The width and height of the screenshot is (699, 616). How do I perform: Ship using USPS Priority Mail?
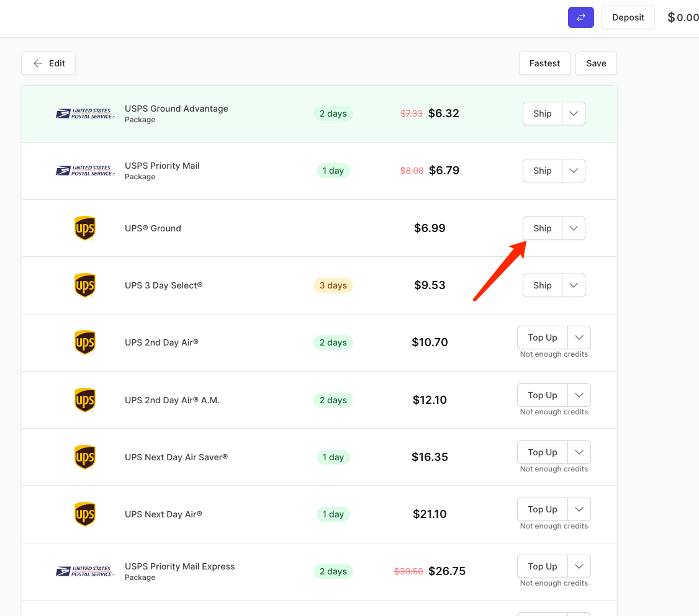[542, 171]
